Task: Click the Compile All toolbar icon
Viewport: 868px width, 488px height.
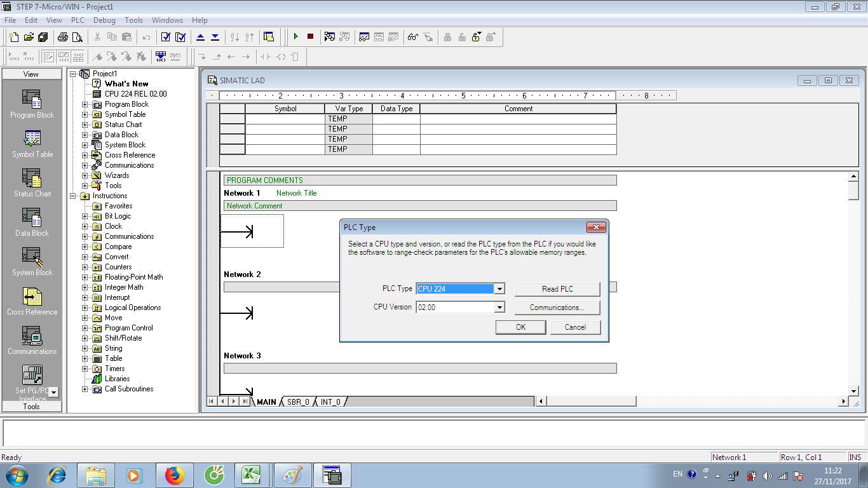Action: (x=180, y=37)
